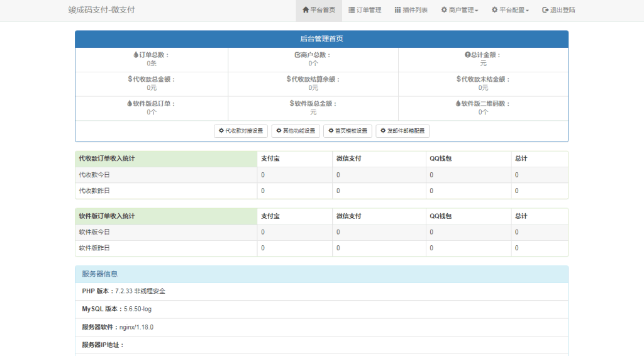The width and height of the screenshot is (644, 356).
Task: Click the gear icon on 首页模板设置
Action: point(331,131)
